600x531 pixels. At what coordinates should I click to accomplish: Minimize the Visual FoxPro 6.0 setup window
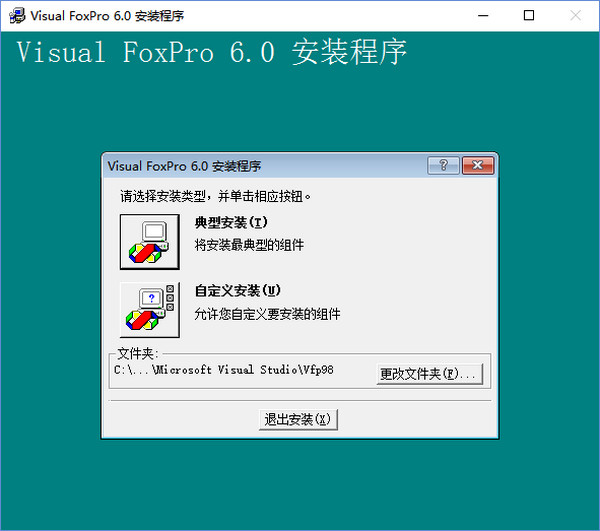click(483, 16)
